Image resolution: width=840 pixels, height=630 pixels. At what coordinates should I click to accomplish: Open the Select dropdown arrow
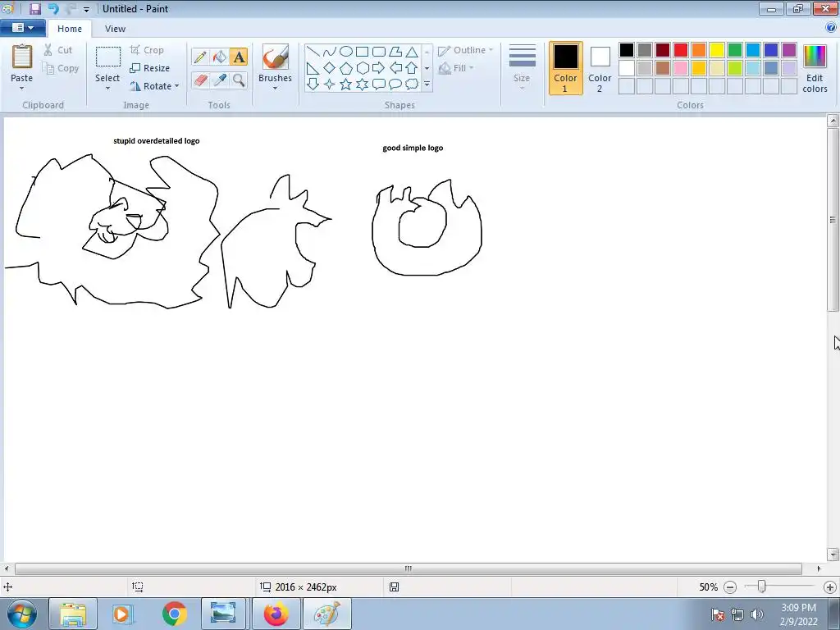pyautogui.click(x=107, y=89)
